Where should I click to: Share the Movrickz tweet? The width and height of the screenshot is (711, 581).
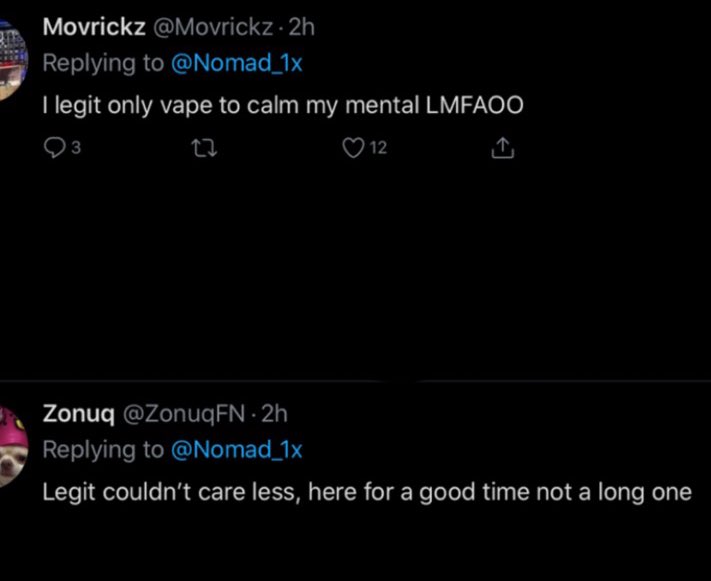pos(502,149)
